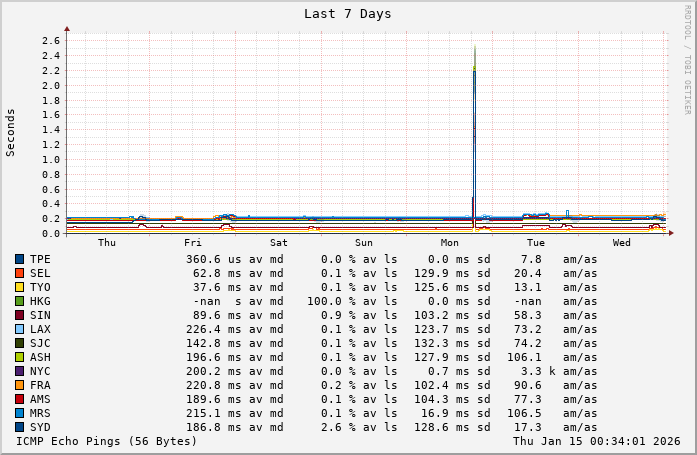The width and height of the screenshot is (697, 455).
Task: Click the Wed label on time axis
Action: point(621,243)
